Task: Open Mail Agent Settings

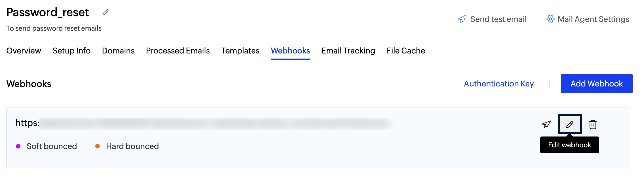Action: [593, 19]
